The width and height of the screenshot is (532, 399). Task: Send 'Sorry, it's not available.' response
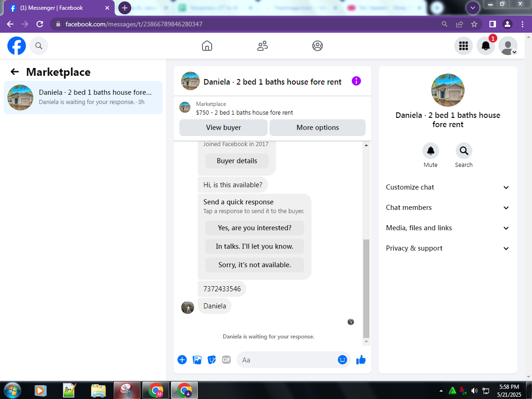click(255, 264)
